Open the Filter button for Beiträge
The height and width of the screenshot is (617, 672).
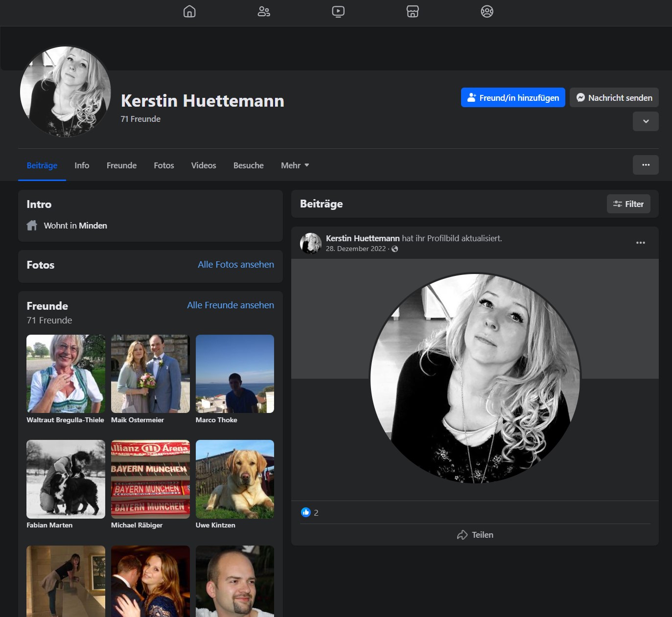tap(628, 204)
